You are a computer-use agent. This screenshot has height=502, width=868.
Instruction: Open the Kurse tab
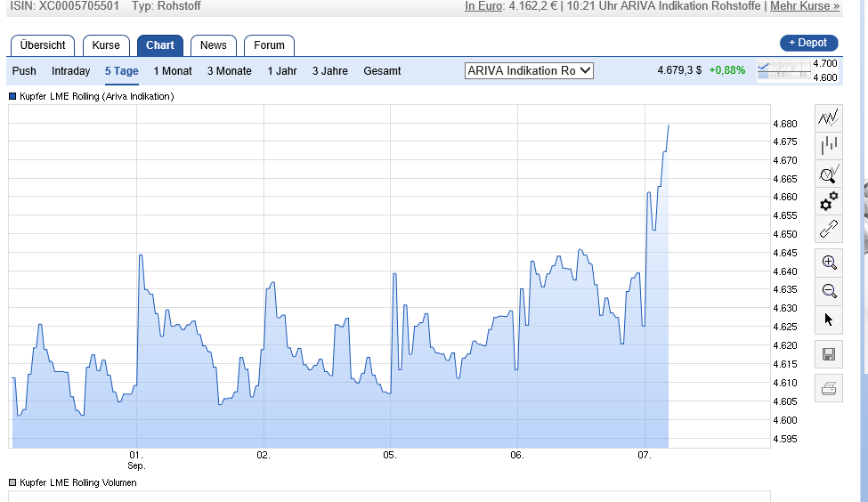pos(106,45)
